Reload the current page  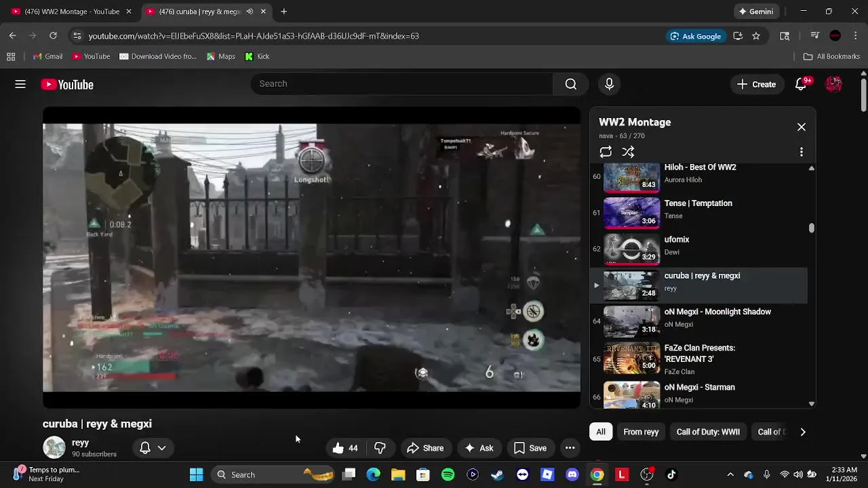tap(53, 36)
